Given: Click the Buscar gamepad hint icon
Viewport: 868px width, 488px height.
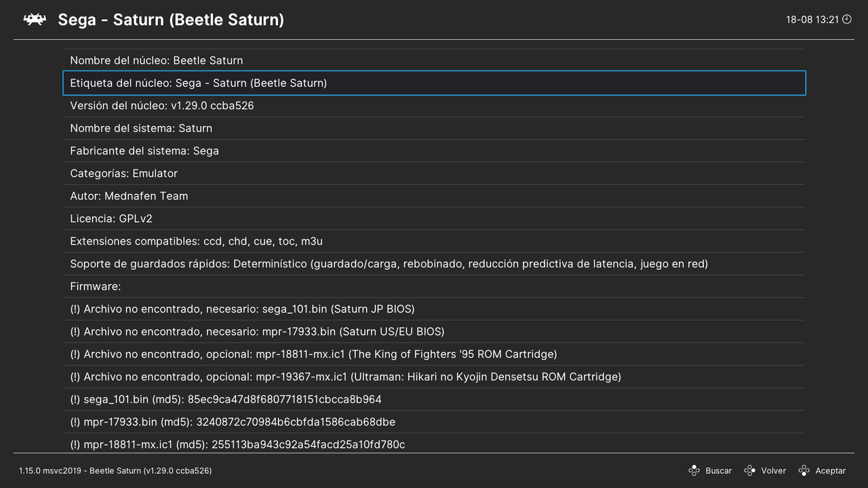Looking at the screenshot, I should 694,470.
